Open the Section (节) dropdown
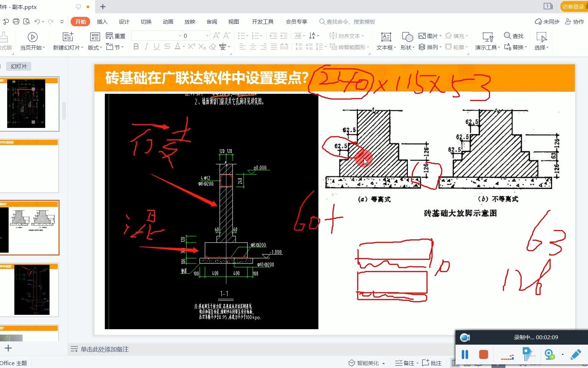The image size is (588, 368). pyautogui.click(x=115, y=47)
